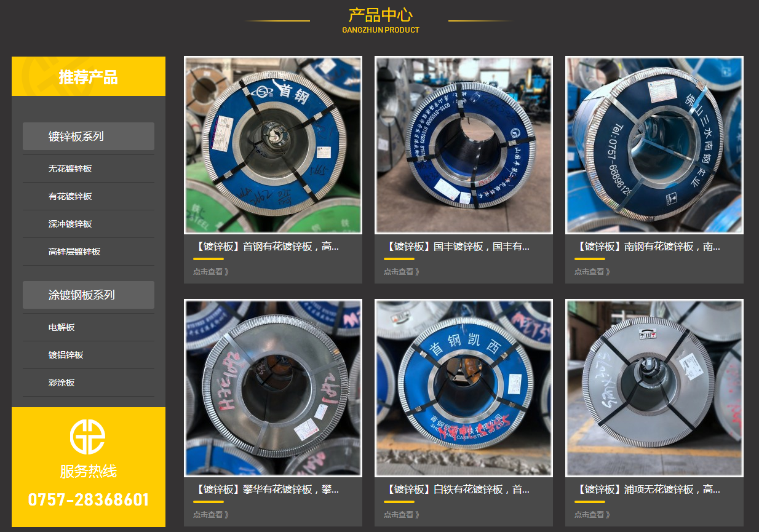This screenshot has height=532, width=759.
Task: Open title link 首钢有花镀锌板
Action: [x=266, y=247]
